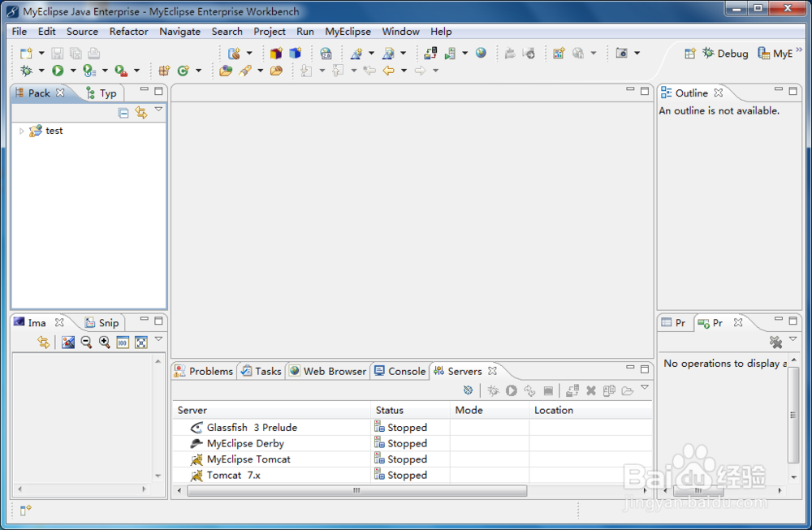Image resolution: width=812 pixels, height=530 pixels.
Task: Switch to the Console tab
Action: (x=400, y=371)
